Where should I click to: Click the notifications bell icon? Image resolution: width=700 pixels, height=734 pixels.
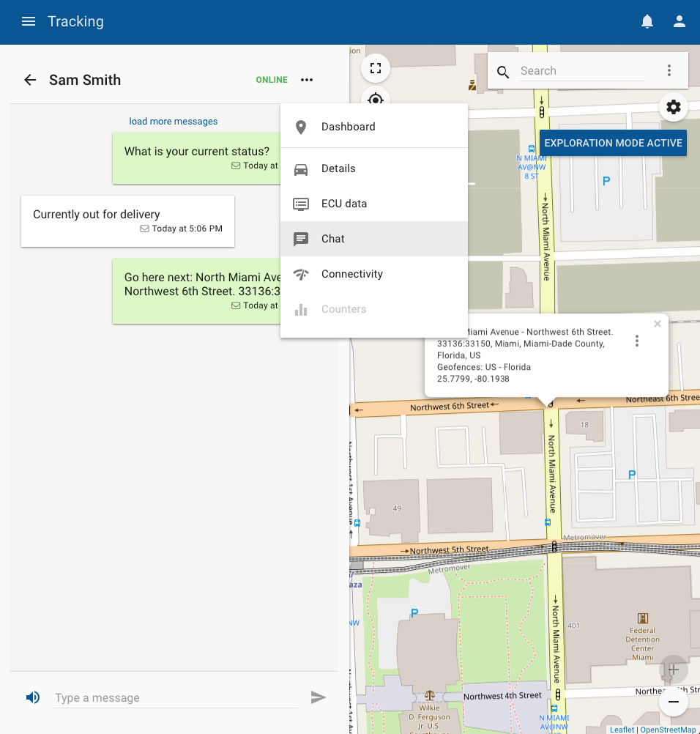(x=647, y=21)
